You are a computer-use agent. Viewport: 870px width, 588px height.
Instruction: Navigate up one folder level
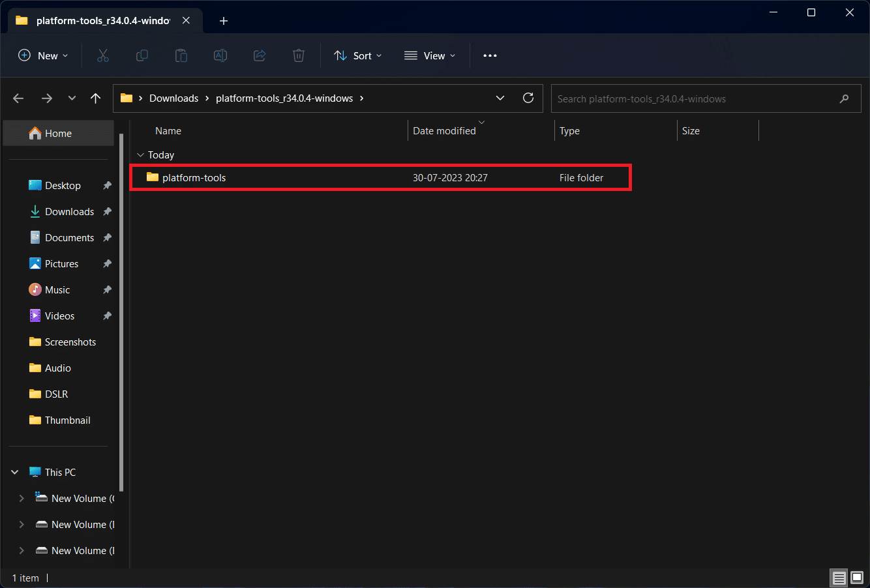coord(95,98)
